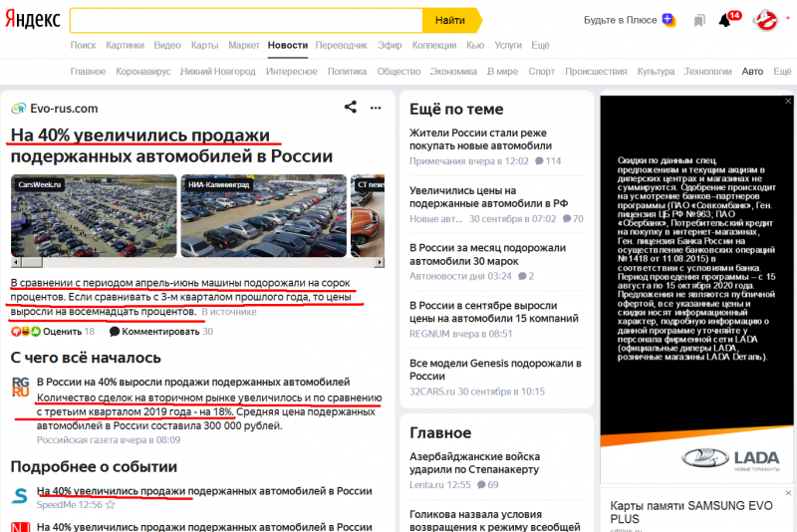Open the Маркет service tab
Image resolution: width=797 pixels, height=532 pixels.
[x=244, y=45]
